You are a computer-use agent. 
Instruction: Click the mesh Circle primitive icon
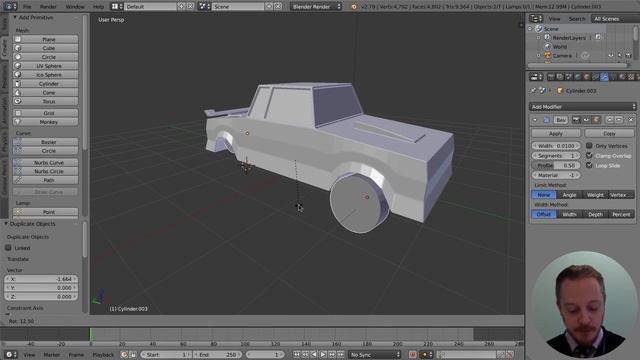[x=18, y=57]
